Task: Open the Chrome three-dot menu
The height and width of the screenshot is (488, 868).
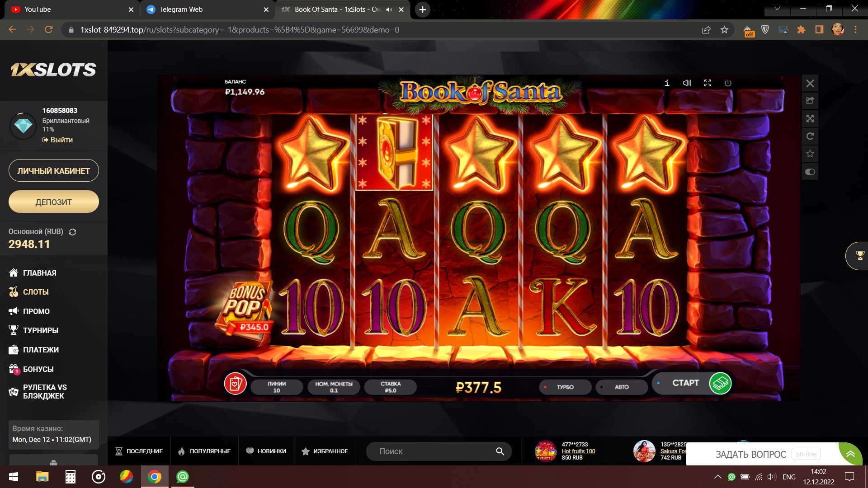Action: [x=855, y=30]
